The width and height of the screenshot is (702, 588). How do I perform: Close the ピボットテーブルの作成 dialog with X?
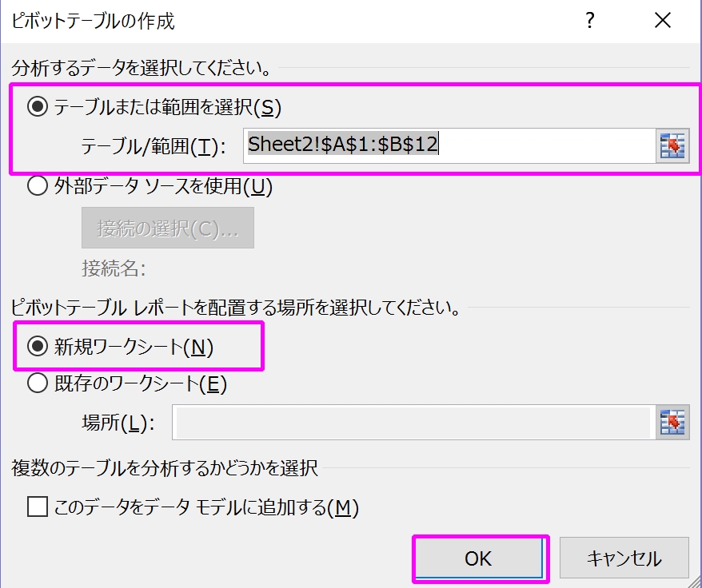(662, 21)
